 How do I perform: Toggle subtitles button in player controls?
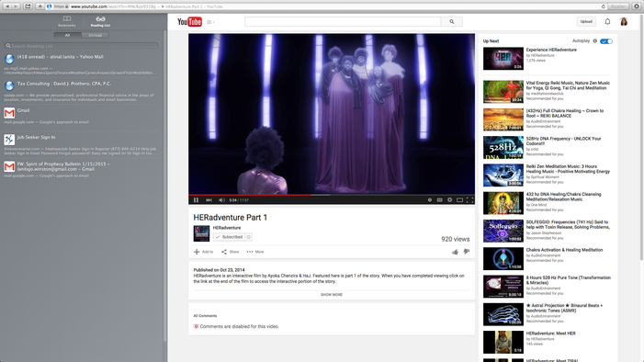[x=439, y=200]
